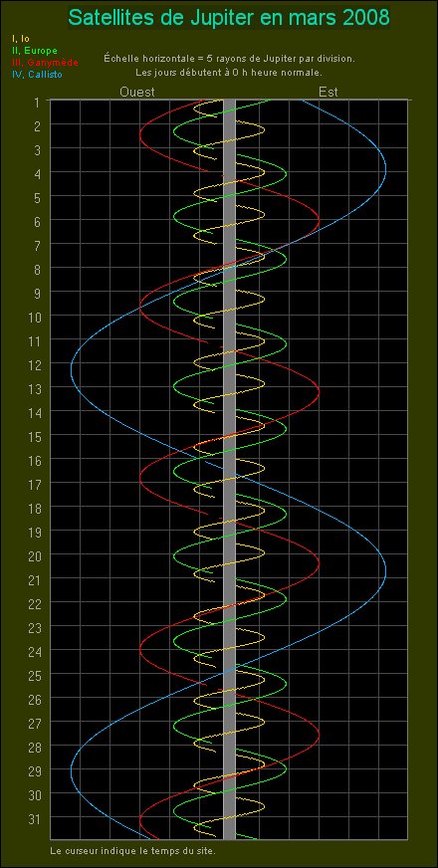Click the grey Jupiter band at center
The height and width of the screenshot is (868, 438).
pyautogui.click(x=229, y=470)
